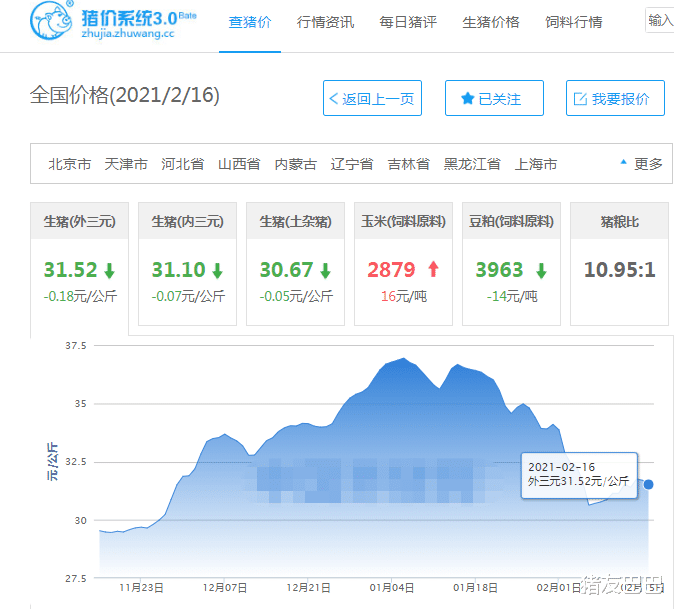This screenshot has width=674, height=609.
Task: Select 黑龙江省 region
Action: 472,164
